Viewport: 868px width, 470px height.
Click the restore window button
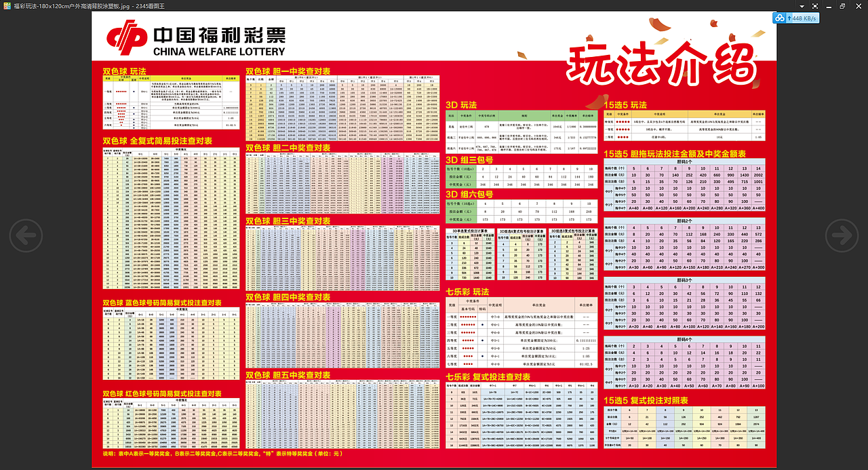(841, 5)
